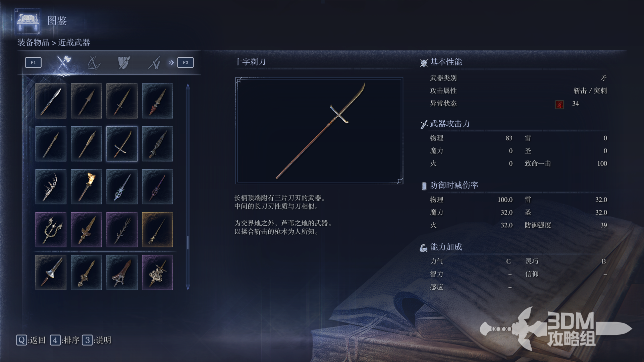Viewport: 644px width, 362px height.
Task: Open the shields category tab
Action: [x=124, y=62]
